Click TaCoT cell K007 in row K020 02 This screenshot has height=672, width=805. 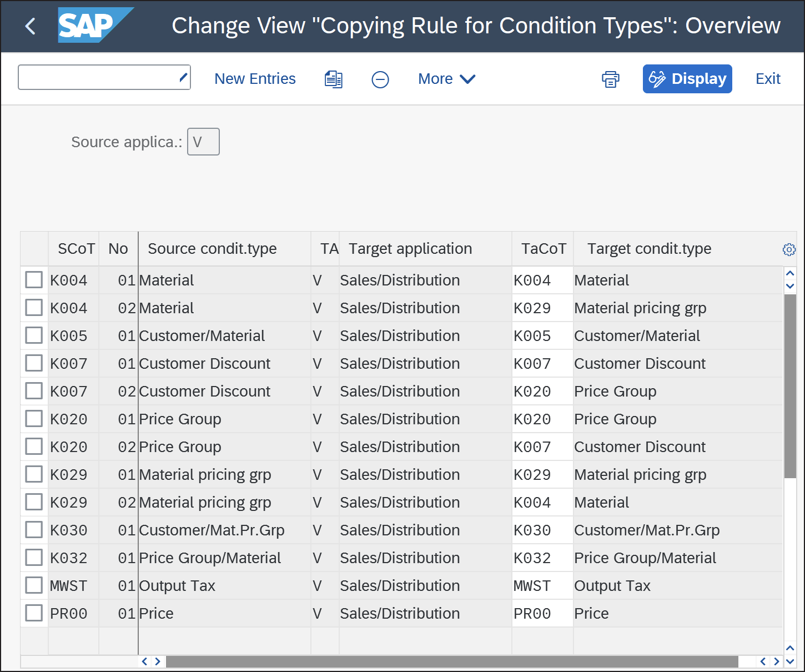pyautogui.click(x=542, y=447)
